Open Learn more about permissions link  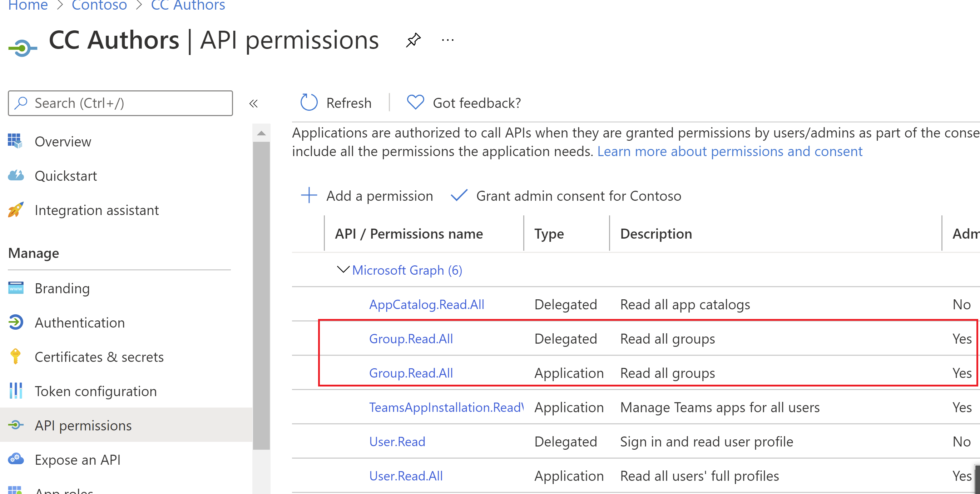pyautogui.click(x=729, y=151)
